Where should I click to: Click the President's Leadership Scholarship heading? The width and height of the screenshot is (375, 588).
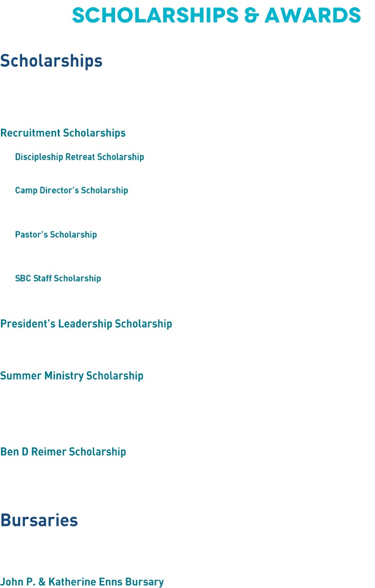click(86, 323)
